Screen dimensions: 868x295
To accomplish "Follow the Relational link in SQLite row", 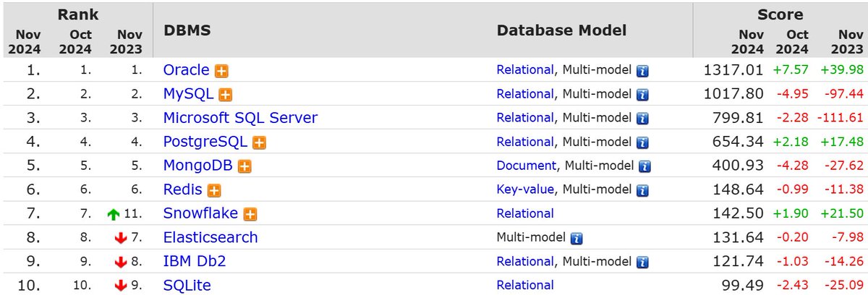I will click(525, 286).
